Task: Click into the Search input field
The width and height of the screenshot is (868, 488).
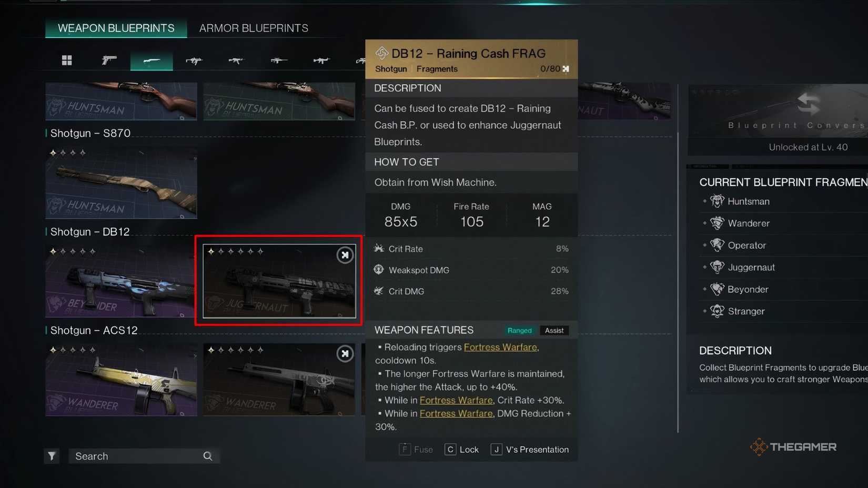Action: (x=137, y=456)
